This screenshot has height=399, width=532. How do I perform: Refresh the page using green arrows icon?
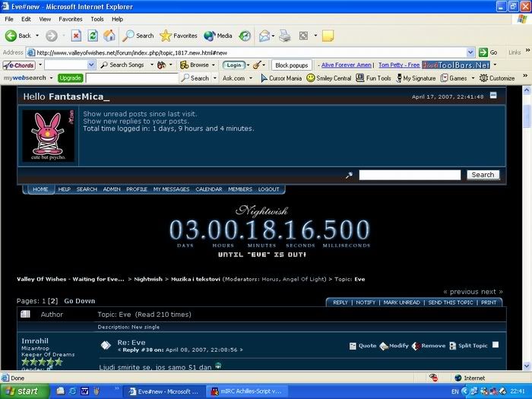click(93, 36)
